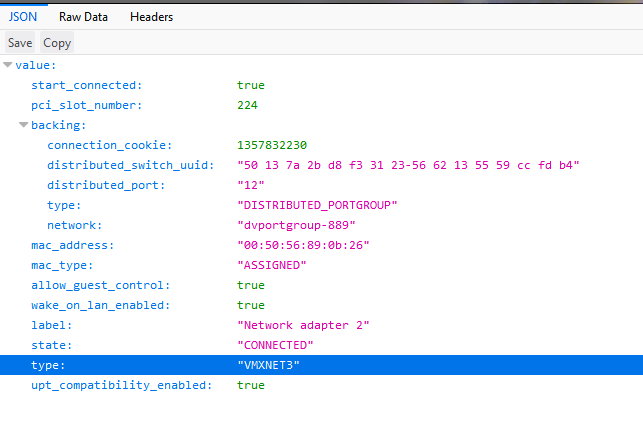Select the connection_cookie key

(x=109, y=145)
